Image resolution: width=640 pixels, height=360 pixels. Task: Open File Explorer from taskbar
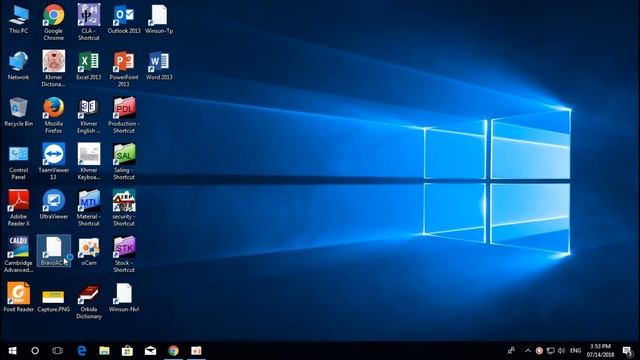104,351
